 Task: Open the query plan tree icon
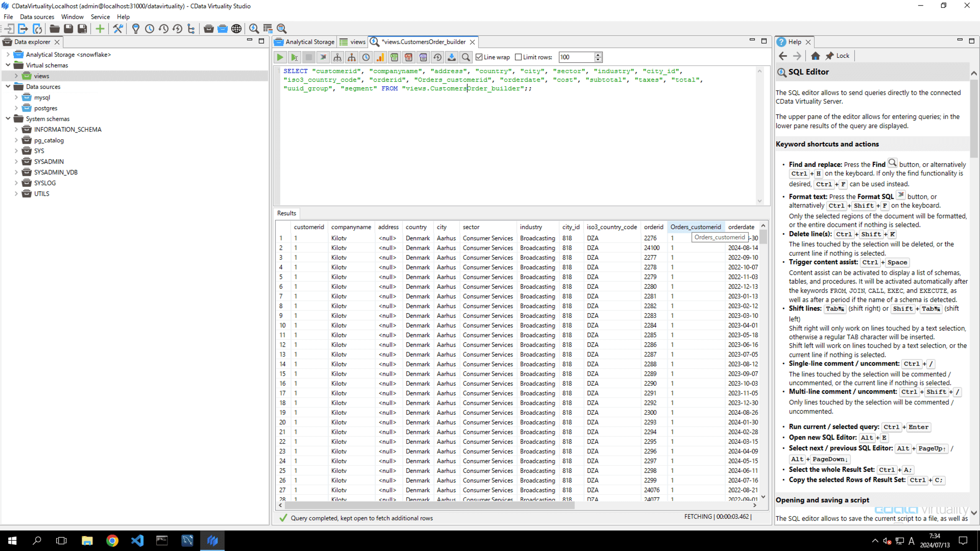338,57
